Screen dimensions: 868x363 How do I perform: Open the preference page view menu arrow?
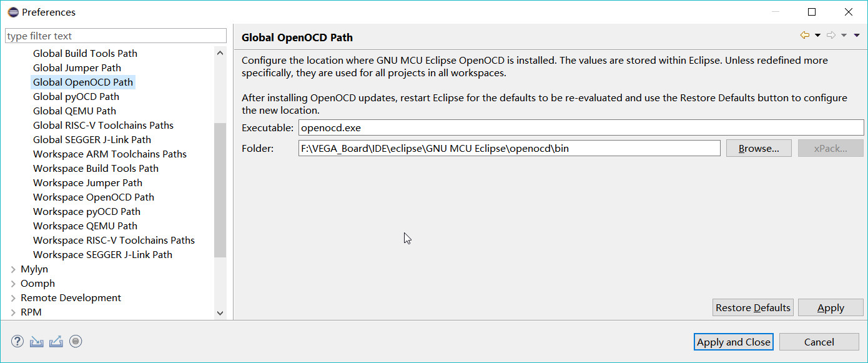(857, 36)
